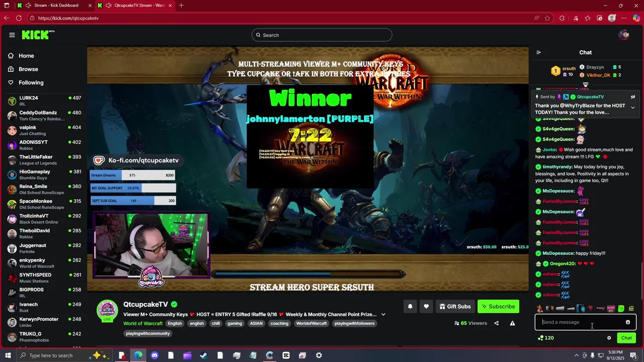
Task: Open TRUKO_G channel in sidebar
Action: tap(44, 337)
